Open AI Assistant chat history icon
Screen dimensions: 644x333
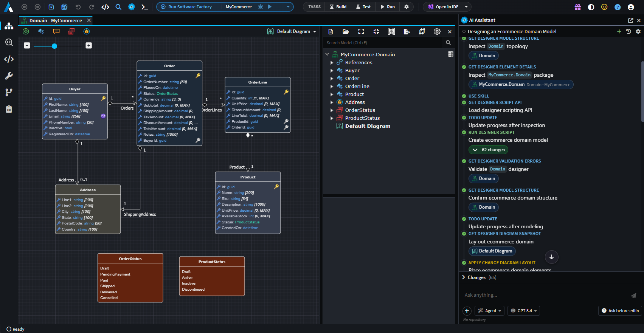tap(628, 31)
